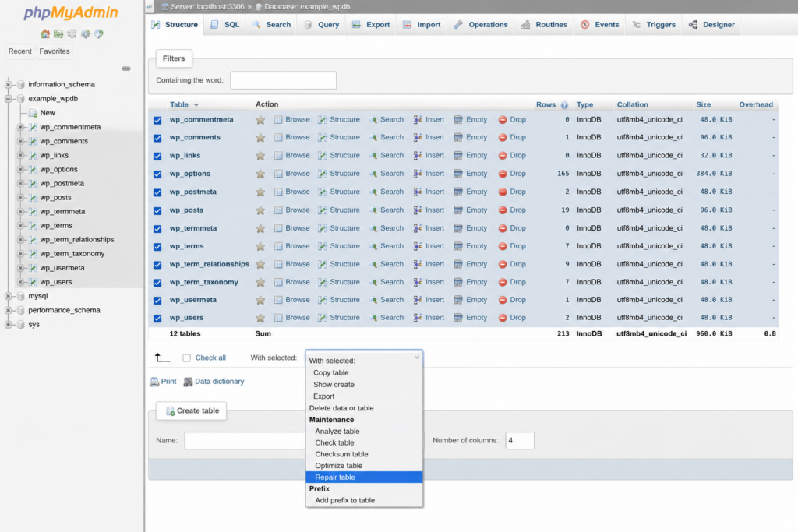Click Browse icon for wp_term_taxonomy row
Viewport: 798px width, 532px height.
tap(278, 282)
